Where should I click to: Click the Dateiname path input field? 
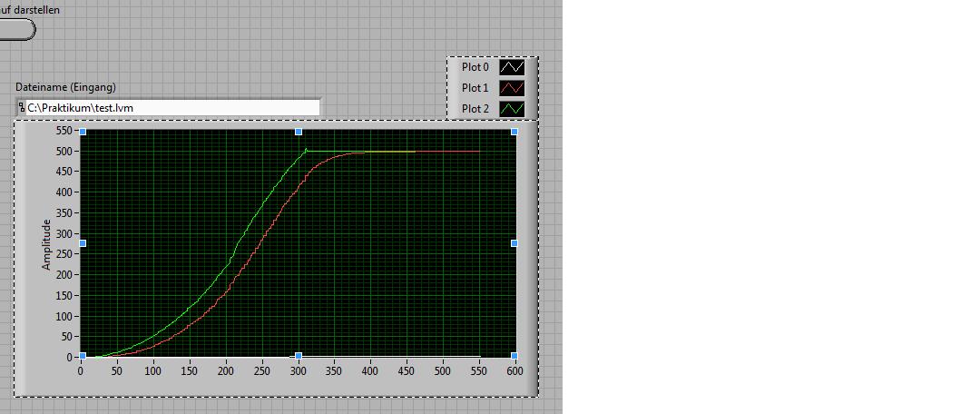pos(168,107)
